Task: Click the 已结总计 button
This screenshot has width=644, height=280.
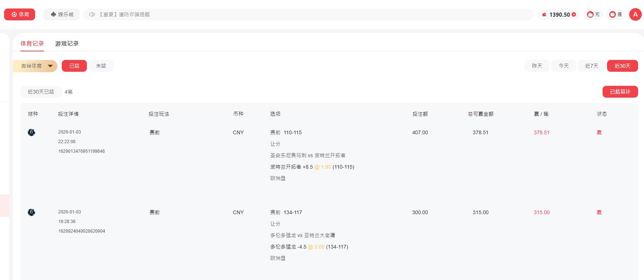Action: 620,92
